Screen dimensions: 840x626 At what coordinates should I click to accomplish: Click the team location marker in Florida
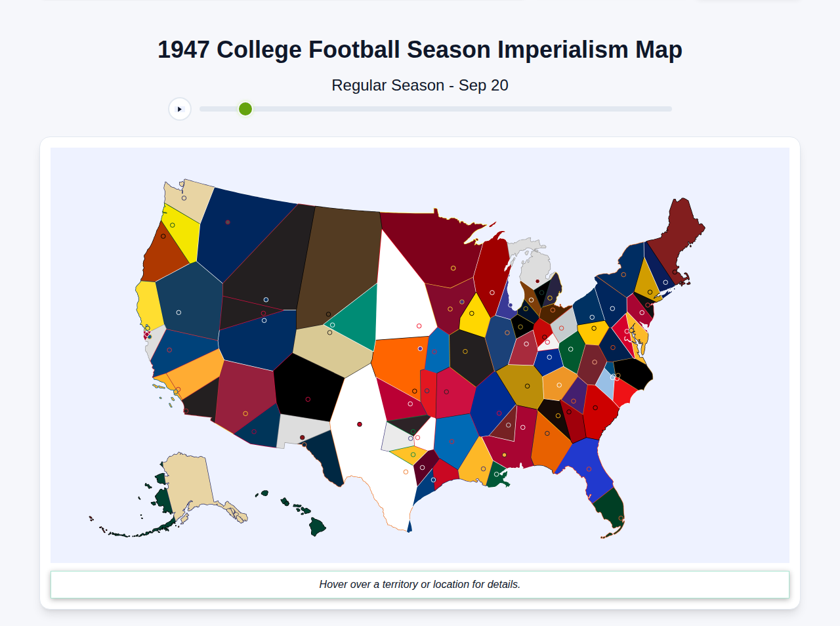pos(621,518)
